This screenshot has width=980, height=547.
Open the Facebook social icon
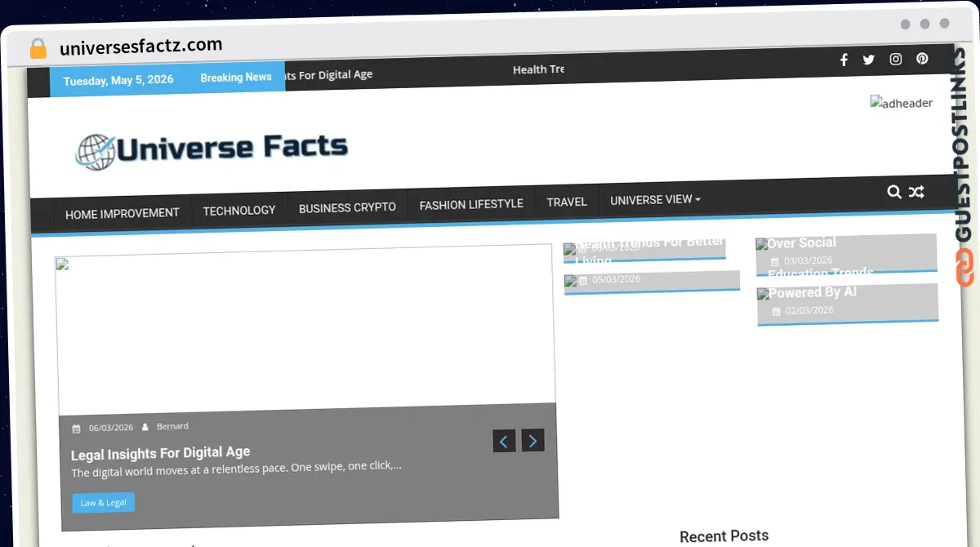[844, 60]
